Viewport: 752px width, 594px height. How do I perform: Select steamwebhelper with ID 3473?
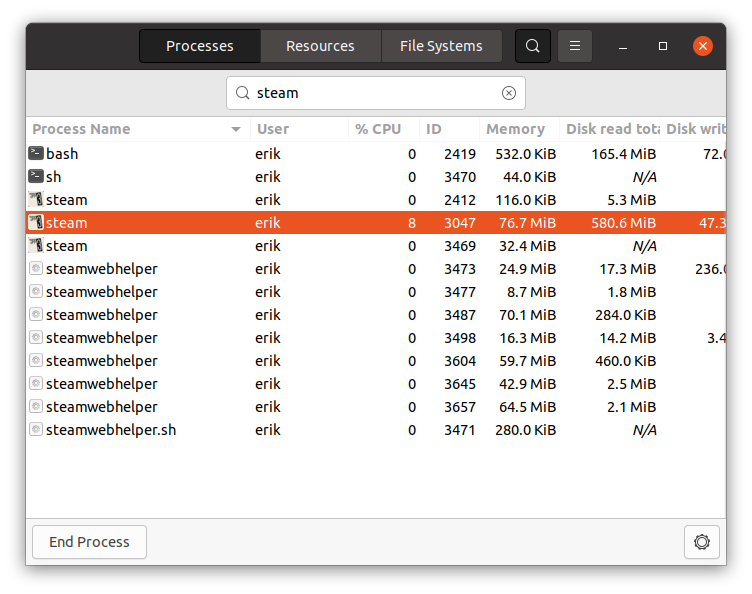point(102,269)
